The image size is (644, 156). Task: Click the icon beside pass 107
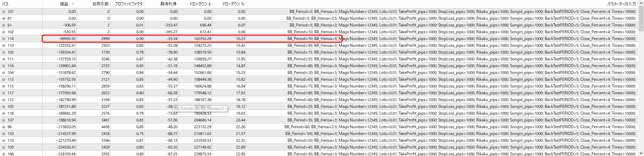pyautogui.click(x=4, y=120)
